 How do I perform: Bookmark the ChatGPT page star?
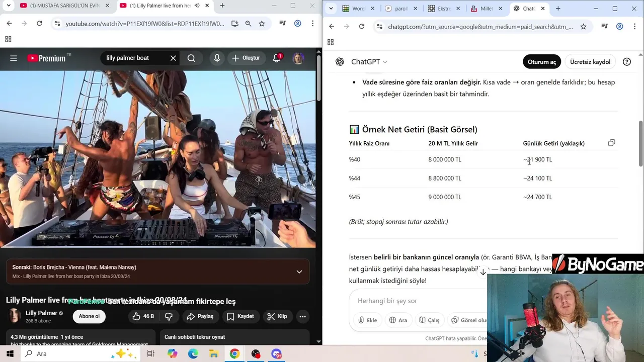(583, 27)
